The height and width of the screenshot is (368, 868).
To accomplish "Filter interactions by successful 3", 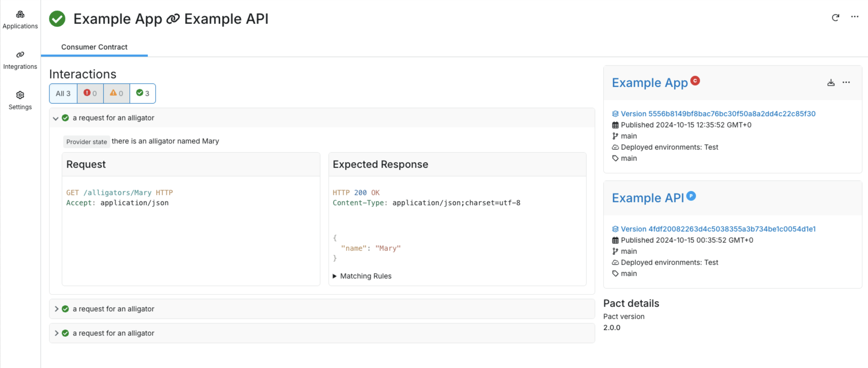I will click(142, 93).
